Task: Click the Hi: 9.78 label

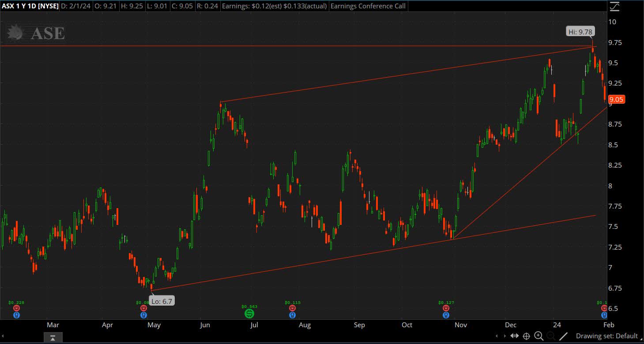Action: point(580,31)
